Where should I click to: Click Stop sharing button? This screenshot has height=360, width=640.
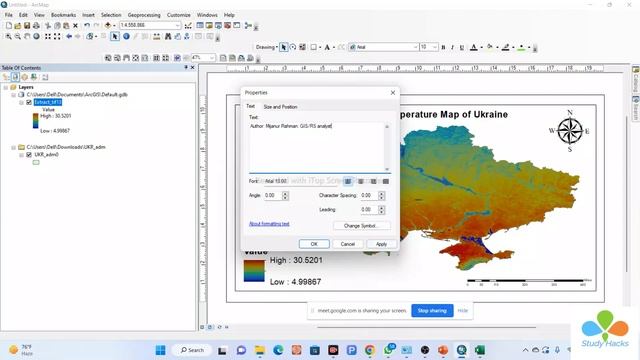pyautogui.click(x=432, y=311)
